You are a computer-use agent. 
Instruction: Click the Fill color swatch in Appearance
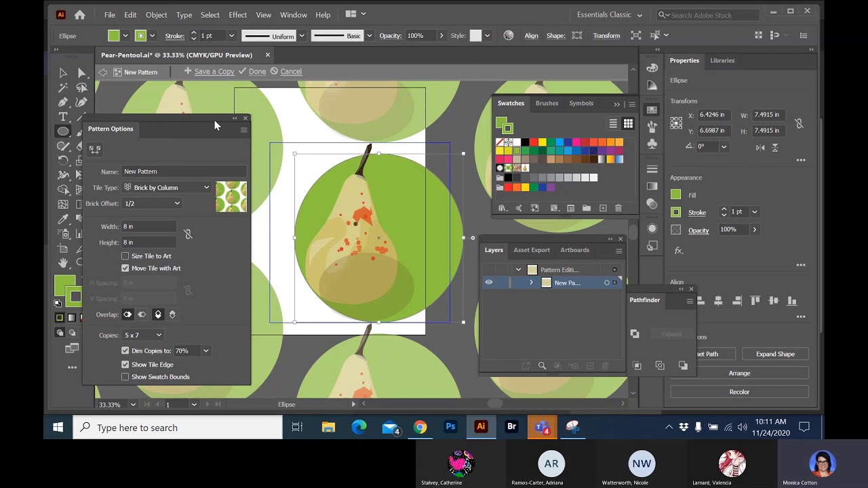pyautogui.click(x=675, y=195)
